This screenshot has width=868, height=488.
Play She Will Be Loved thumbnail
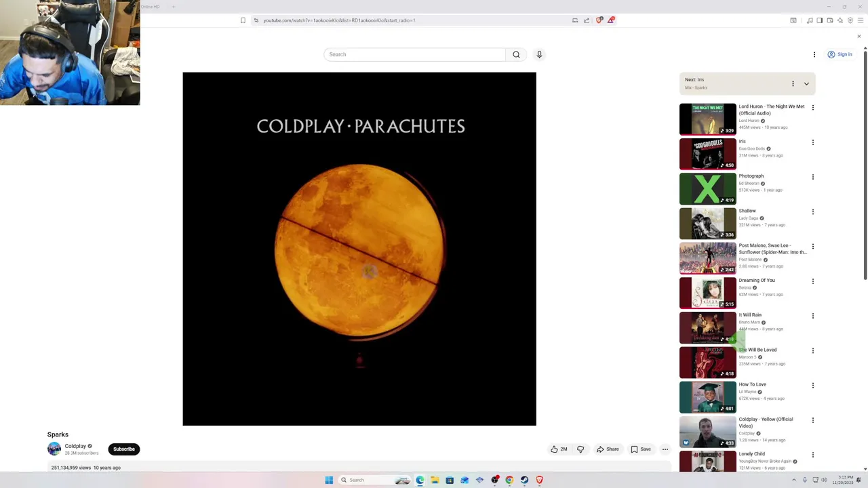pyautogui.click(x=707, y=362)
